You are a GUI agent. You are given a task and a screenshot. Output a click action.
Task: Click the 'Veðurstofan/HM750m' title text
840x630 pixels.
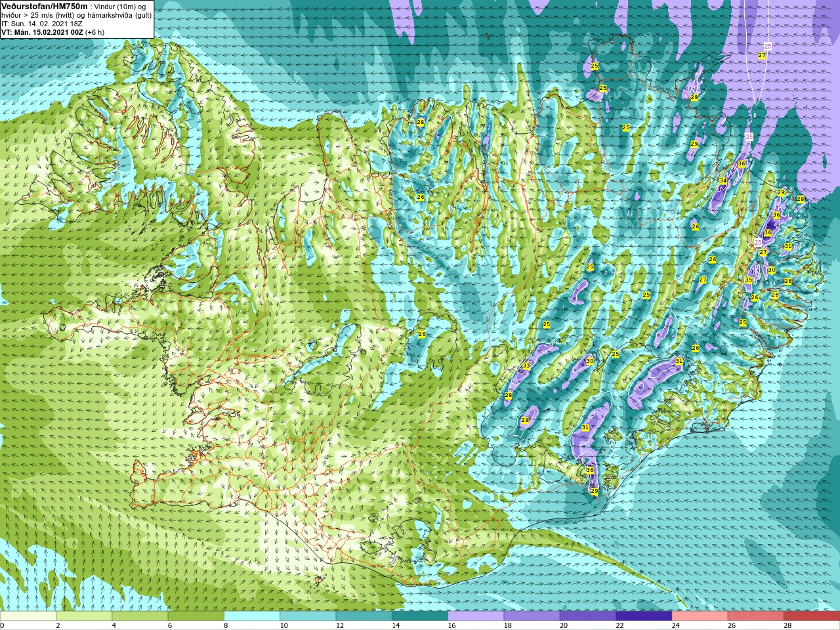coord(44,6)
